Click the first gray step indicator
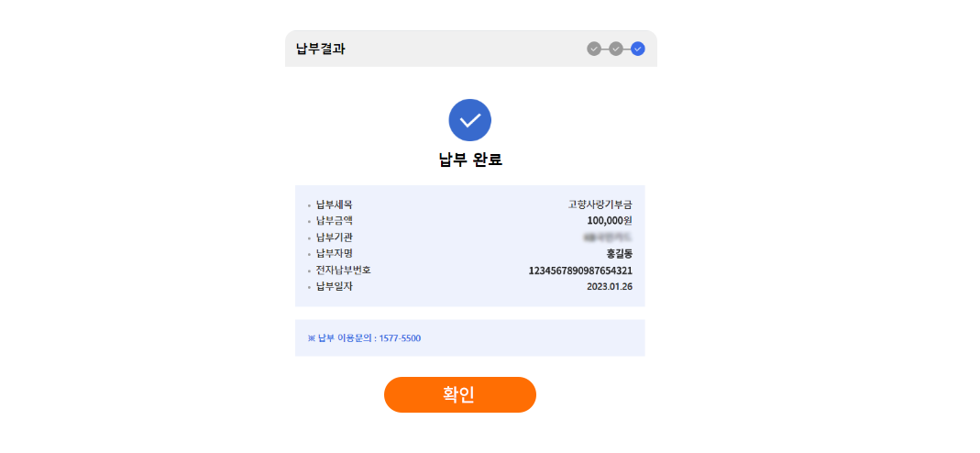980x453 pixels. click(x=594, y=49)
